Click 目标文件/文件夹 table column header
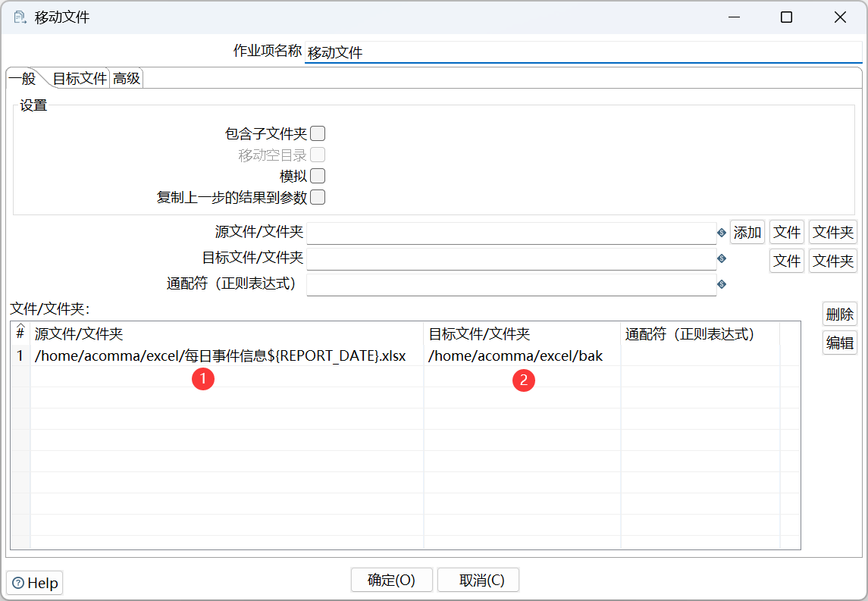868x601 pixels. pos(522,333)
